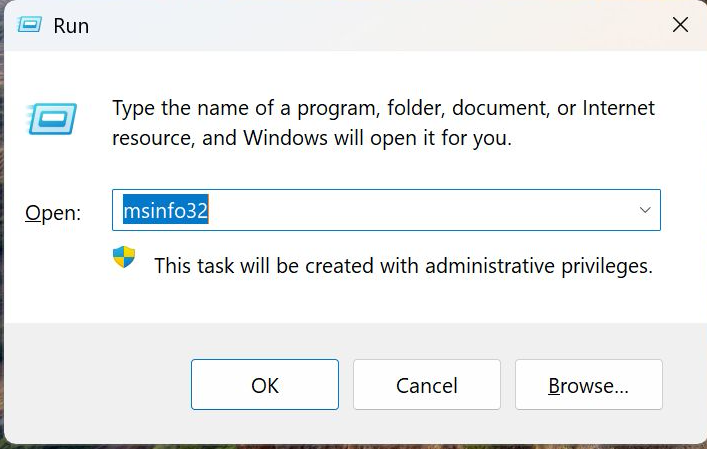The height and width of the screenshot is (449, 707).
Task: Open the Browse file picker
Action: pyautogui.click(x=588, y=385)
